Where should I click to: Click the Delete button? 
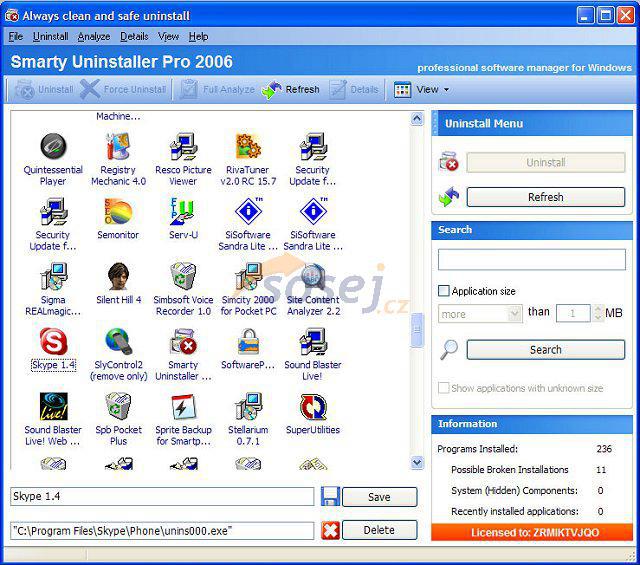pyautogui.click(x=380, y=530)
